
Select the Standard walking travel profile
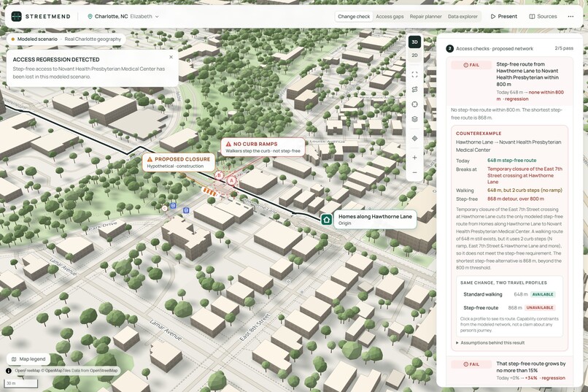point(509,294)
